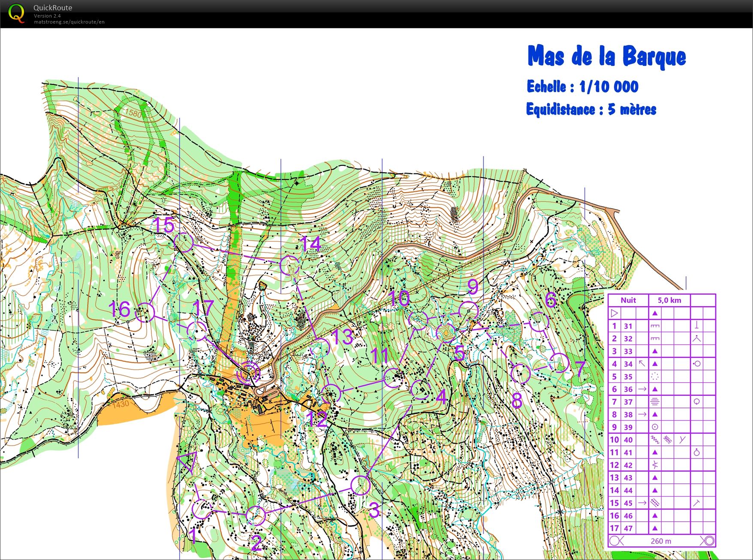Click the 'Version 2.4' text

48,16
